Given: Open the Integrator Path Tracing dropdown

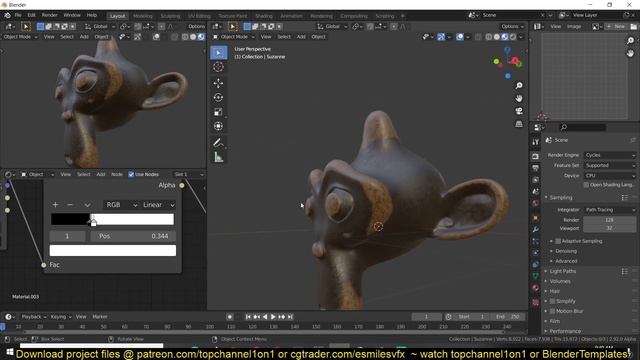Looking at the screenshot, I should [610, 210].
